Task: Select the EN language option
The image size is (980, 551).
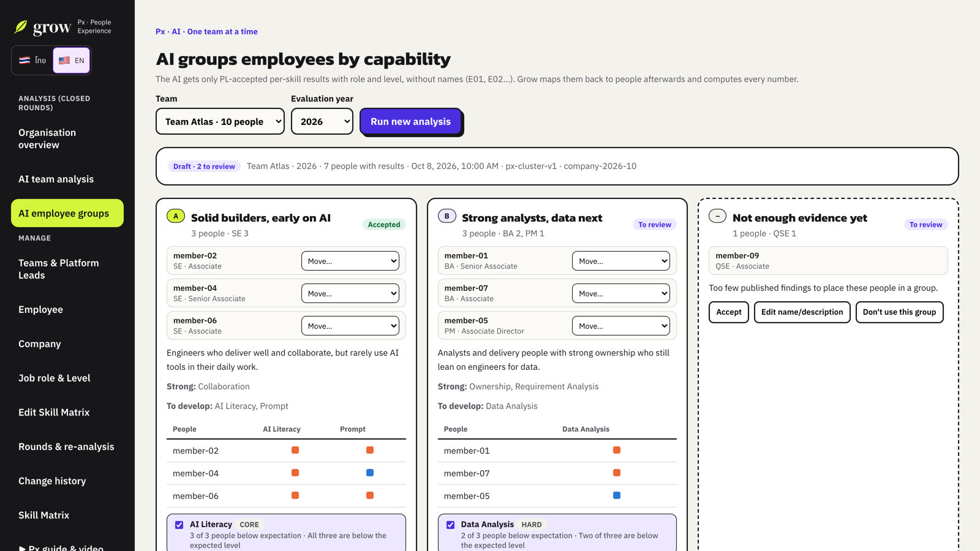Action: [x=72, y=60]
